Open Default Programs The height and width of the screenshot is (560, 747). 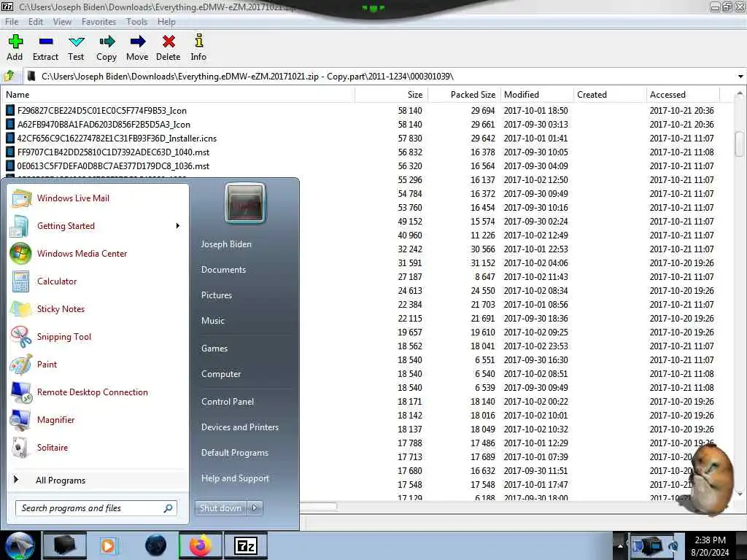coord(235,452)
